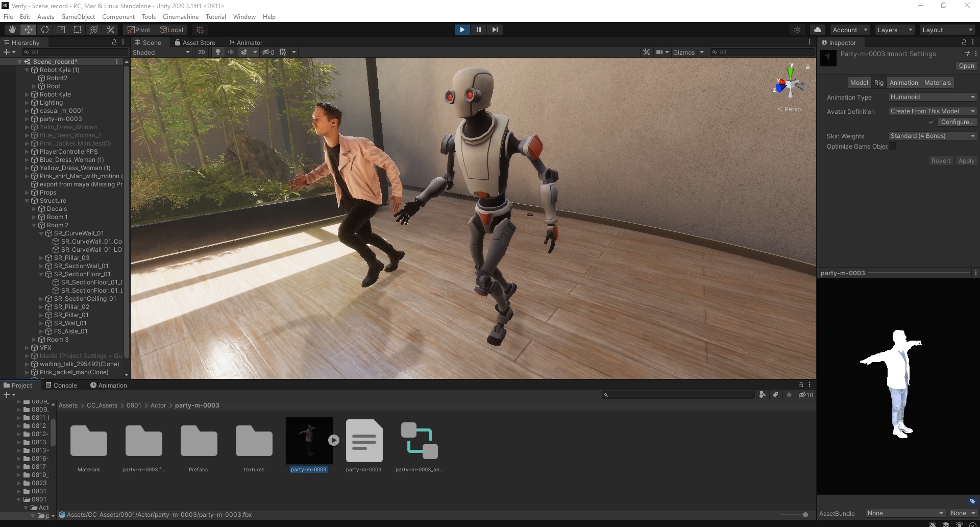Select the party-m-0003 model thumbnail

click(309, 440)
